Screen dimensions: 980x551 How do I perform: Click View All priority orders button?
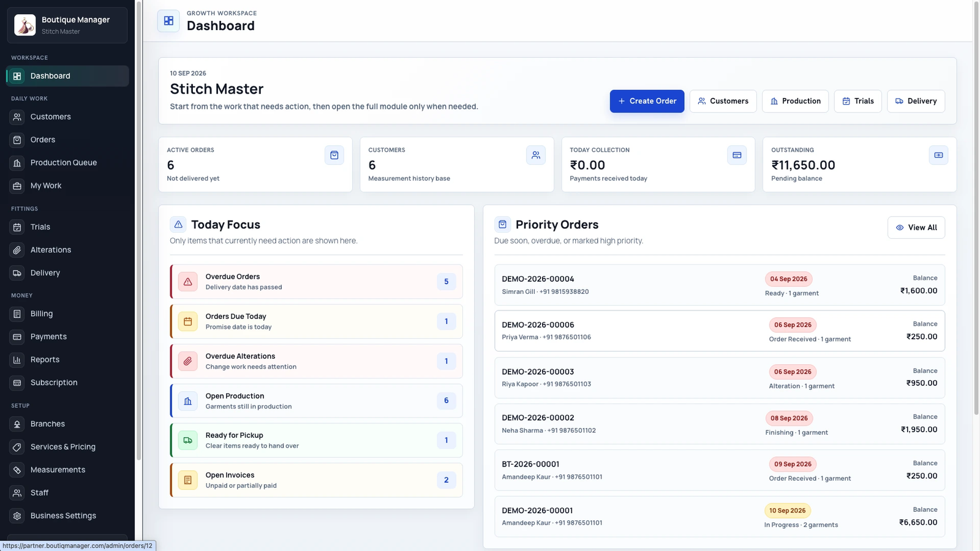click(x=916, y=228)
